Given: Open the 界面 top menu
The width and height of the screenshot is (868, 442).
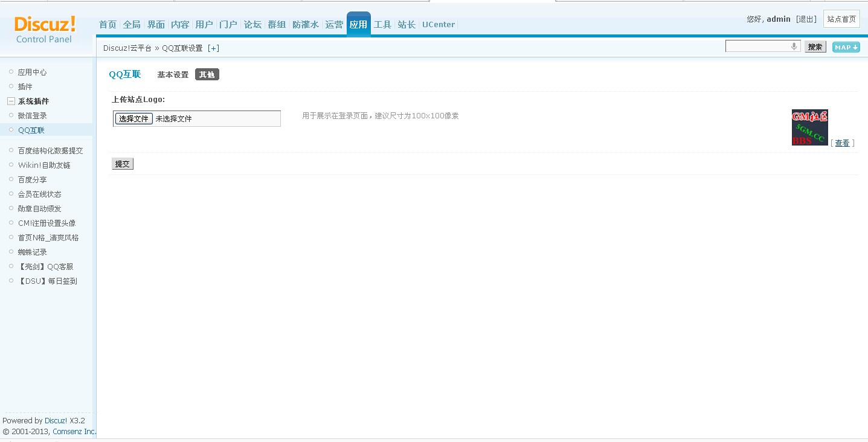Looking at the screenshot, I should click(156, 25).
